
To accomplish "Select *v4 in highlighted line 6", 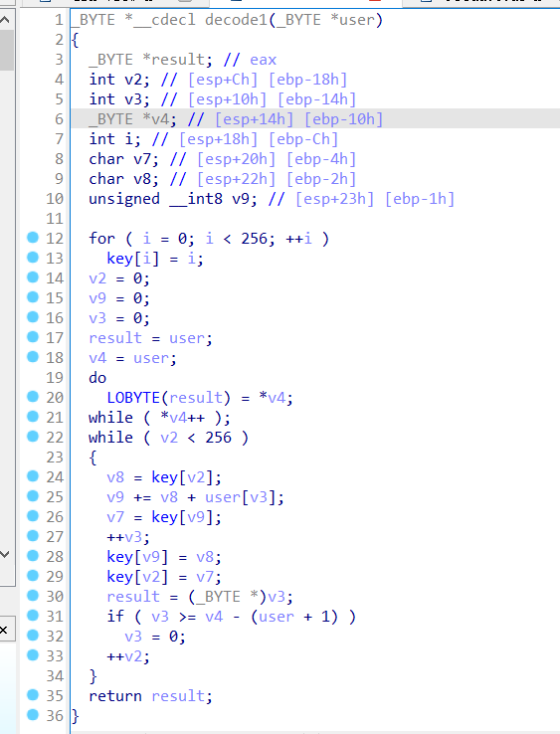I will (156, 119).
